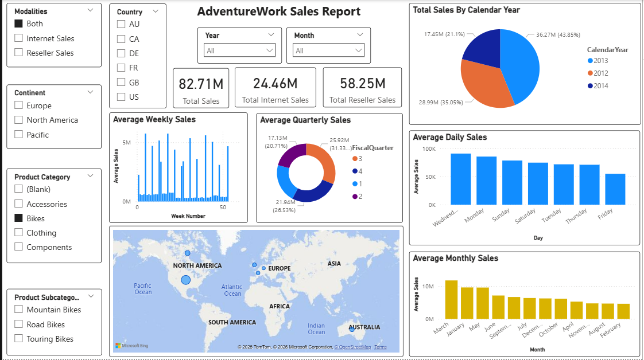Click the Australia bubble on the map
Viewport: 644px width, 360px height.
(352, 329)
